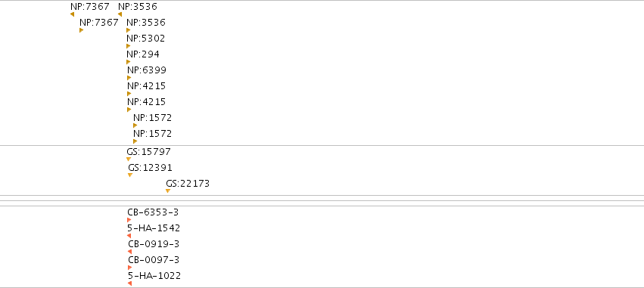Viewport: 644px width, 288px height.
Task: Click the NP:6399 arrow marker
Action: click(129, 78)
